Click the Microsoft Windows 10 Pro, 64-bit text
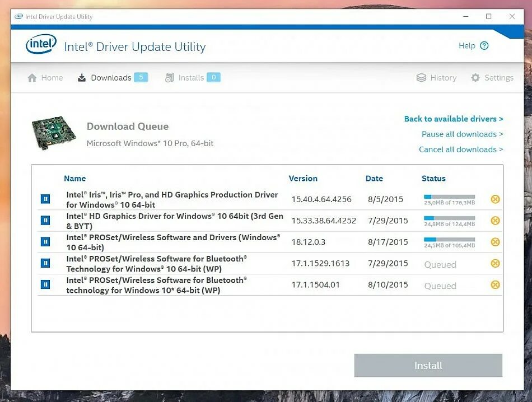 click(x=150, y=143)
